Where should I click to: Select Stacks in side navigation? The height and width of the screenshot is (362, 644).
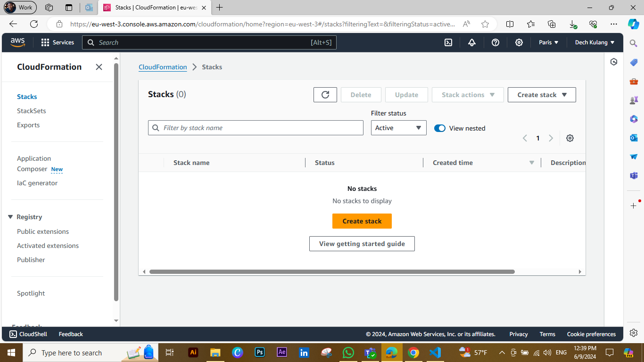(27, 97)
